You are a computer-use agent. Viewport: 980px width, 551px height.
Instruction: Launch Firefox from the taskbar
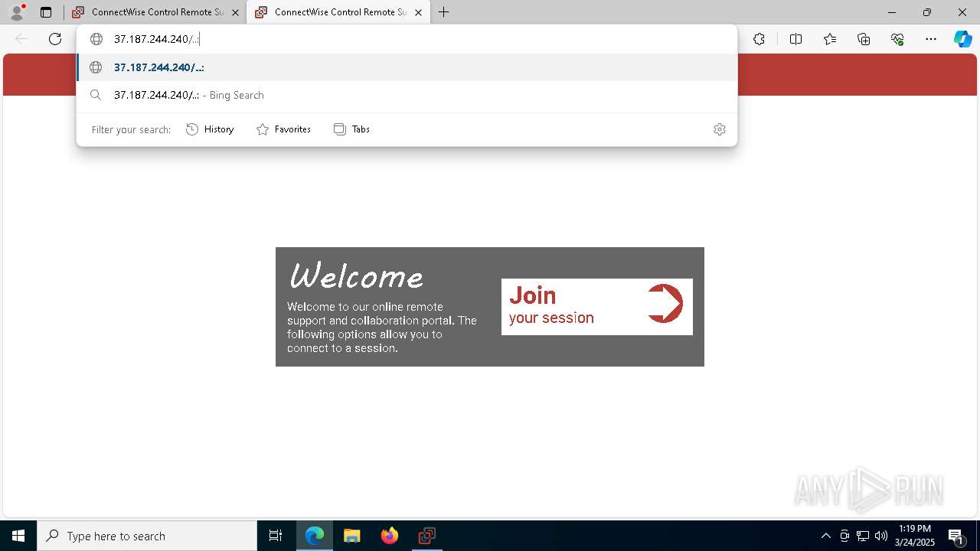(390, 536)
